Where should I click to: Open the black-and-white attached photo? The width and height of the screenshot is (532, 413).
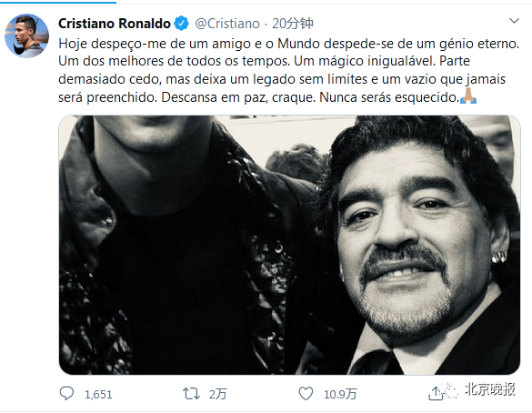[289, 245]
